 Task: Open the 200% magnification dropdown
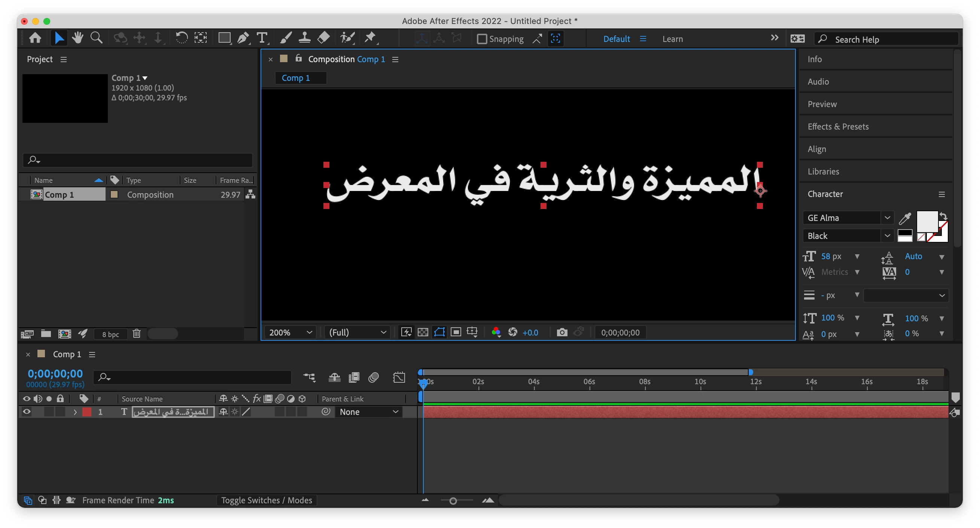290,332
